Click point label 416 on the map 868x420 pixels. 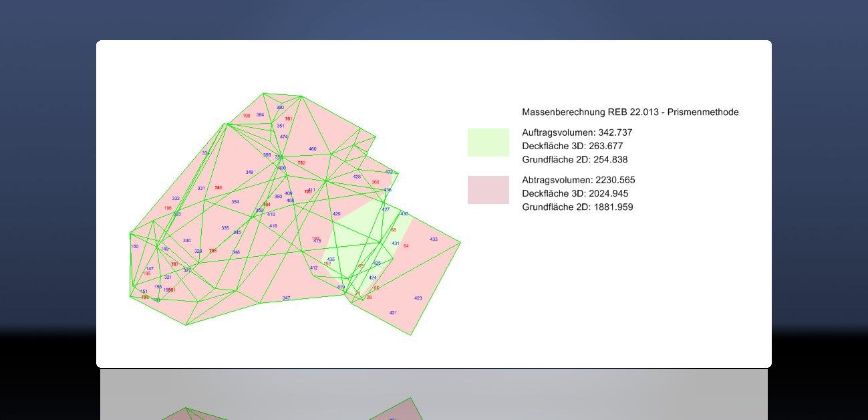[x=273, y=226]
